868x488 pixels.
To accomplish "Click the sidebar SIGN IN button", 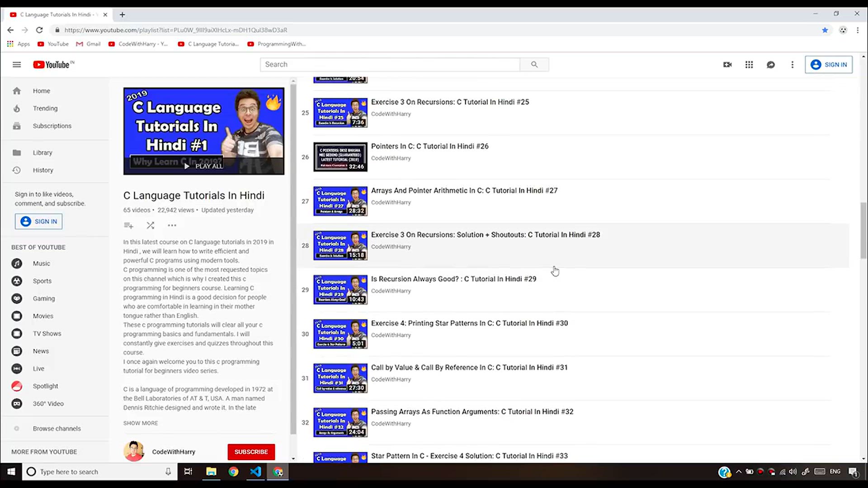I will point(39,221).
